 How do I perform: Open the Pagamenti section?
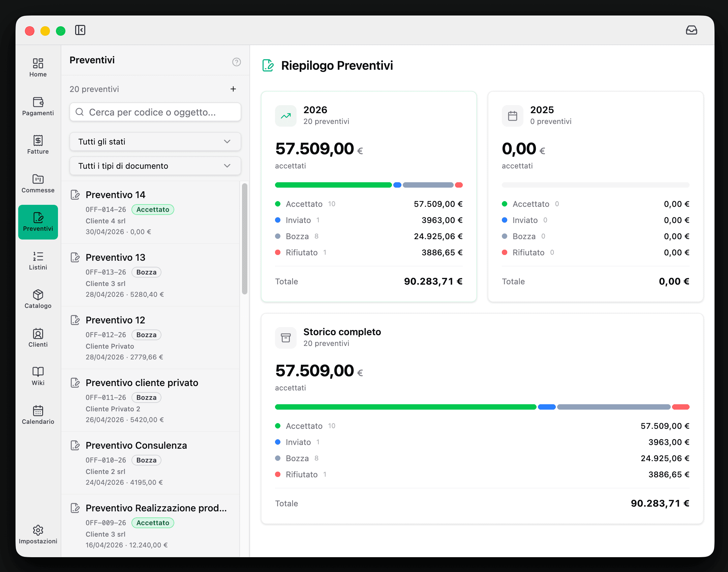point(38,106)
